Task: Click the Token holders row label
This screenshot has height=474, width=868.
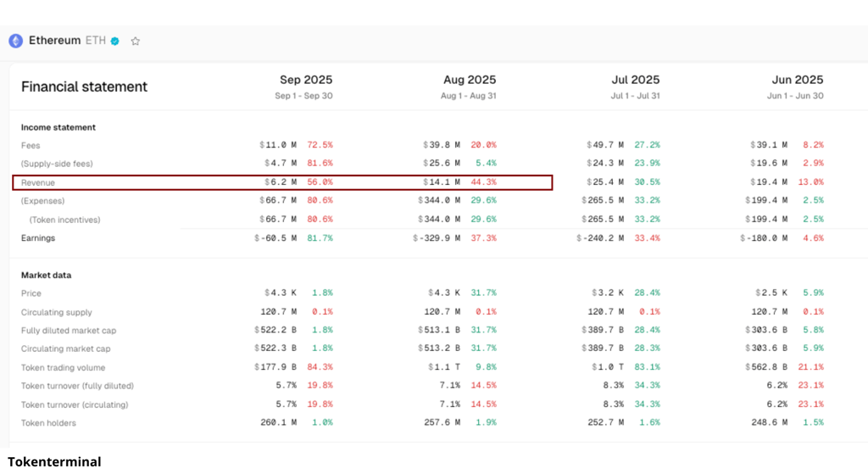Action: click(x=48, y=423)
